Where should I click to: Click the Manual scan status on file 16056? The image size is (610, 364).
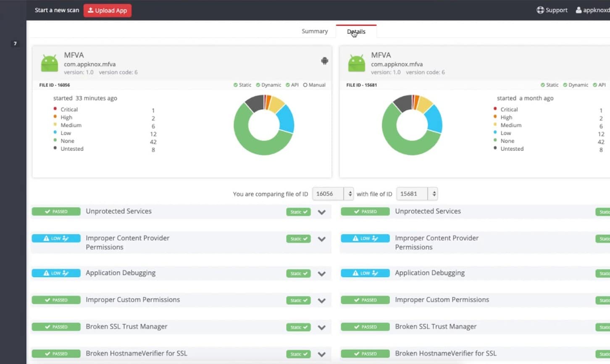(x=314, y=85)
